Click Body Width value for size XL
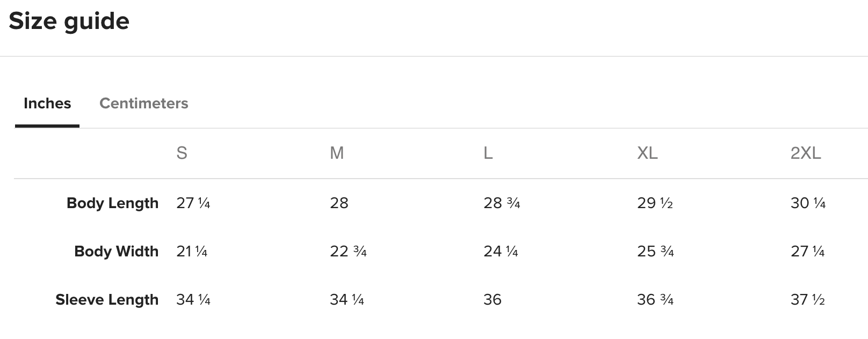The height and width of the screenshot is (339, 868). click(655, 251)
